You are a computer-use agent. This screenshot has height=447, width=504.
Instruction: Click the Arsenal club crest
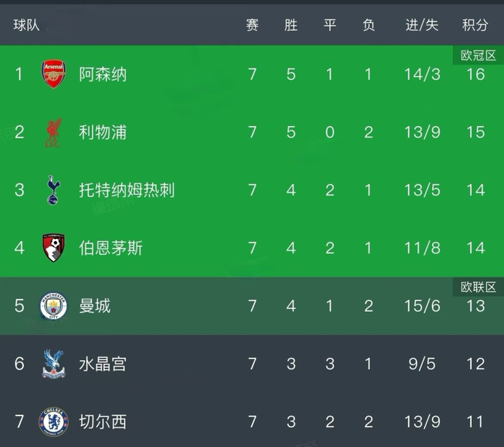53,74
